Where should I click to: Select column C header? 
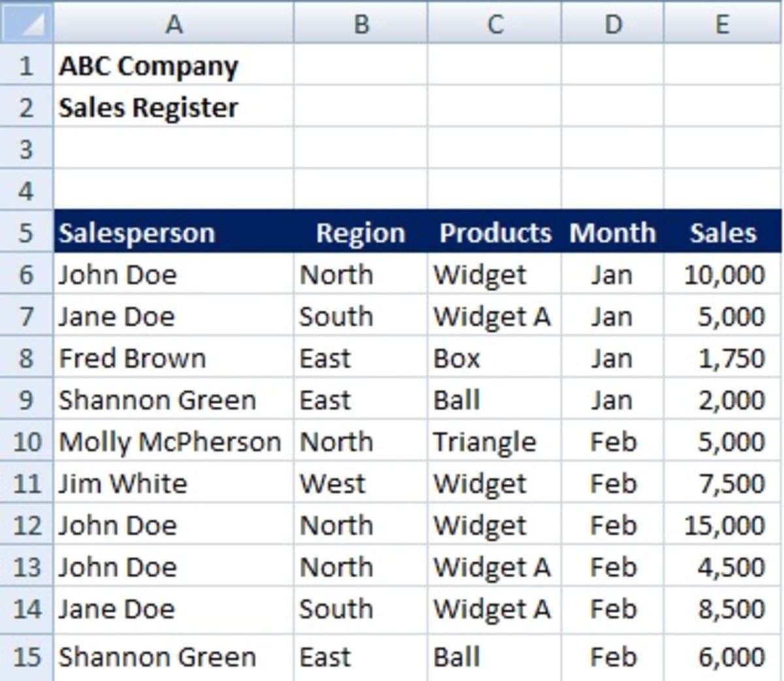pyautogui.click(x=494, y=24)
